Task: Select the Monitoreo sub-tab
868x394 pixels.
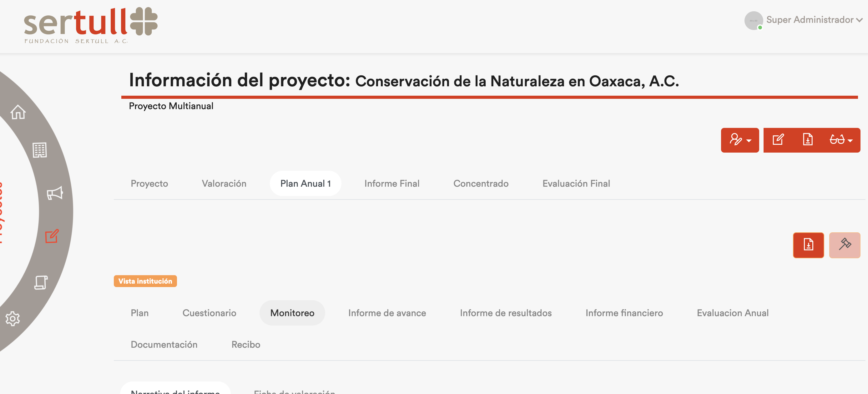Action: (292, 313)
